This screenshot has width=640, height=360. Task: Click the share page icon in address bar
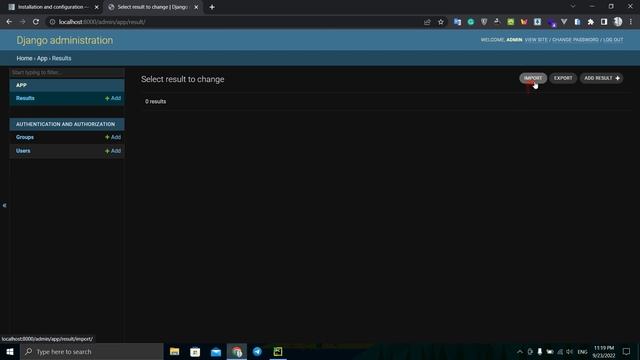(427, 22)
